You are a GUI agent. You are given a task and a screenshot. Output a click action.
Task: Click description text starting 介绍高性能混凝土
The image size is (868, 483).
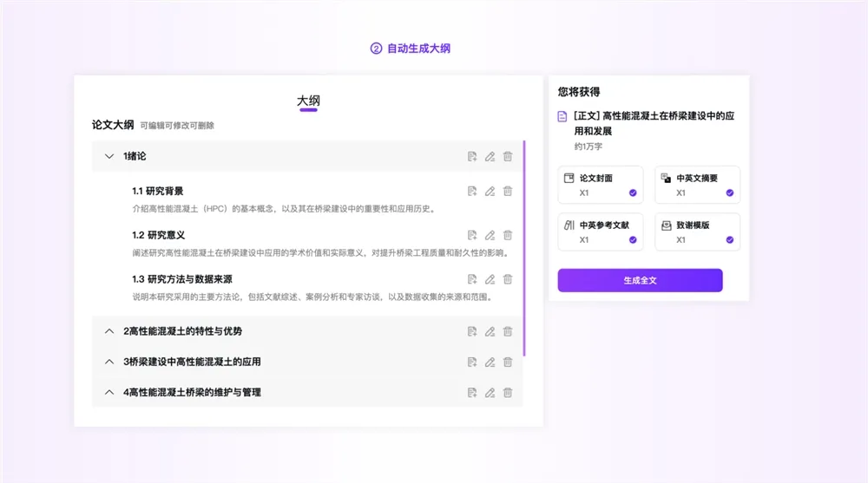285,209
